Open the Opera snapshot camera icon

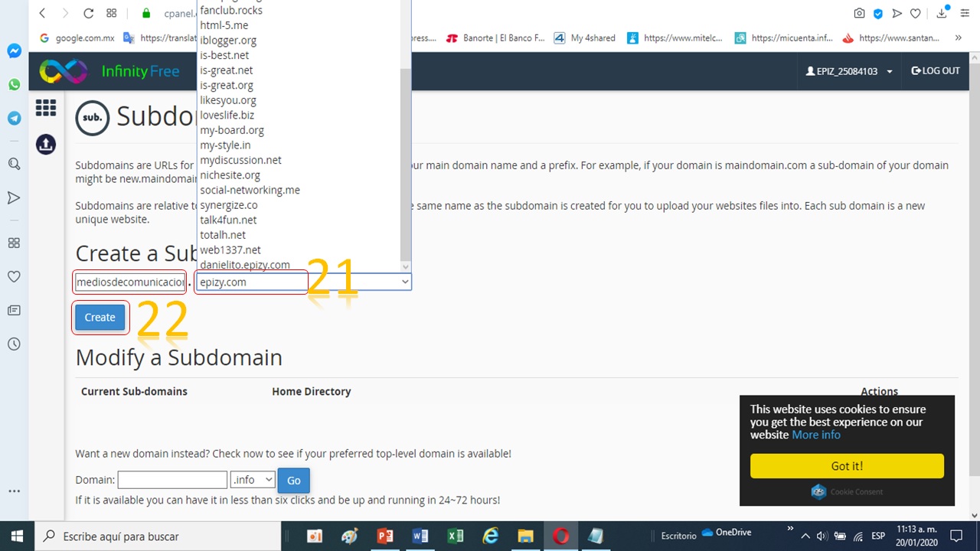click(859, 13)
